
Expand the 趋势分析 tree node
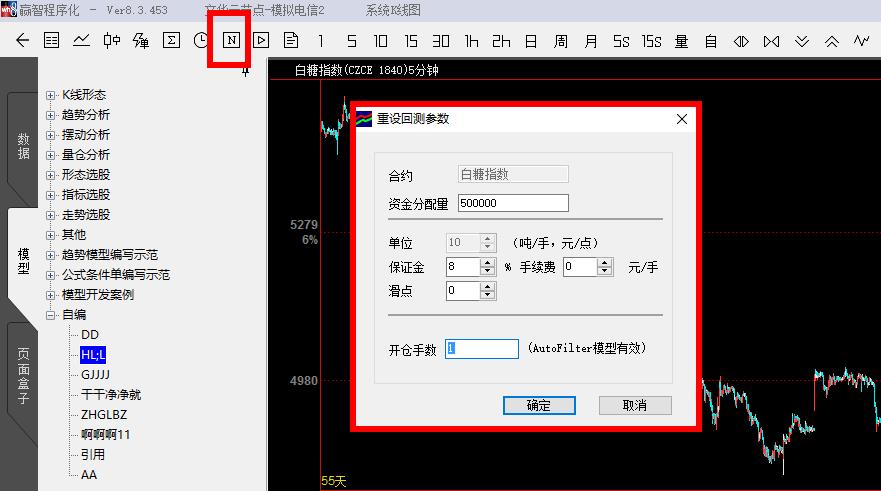pos(51,115)
